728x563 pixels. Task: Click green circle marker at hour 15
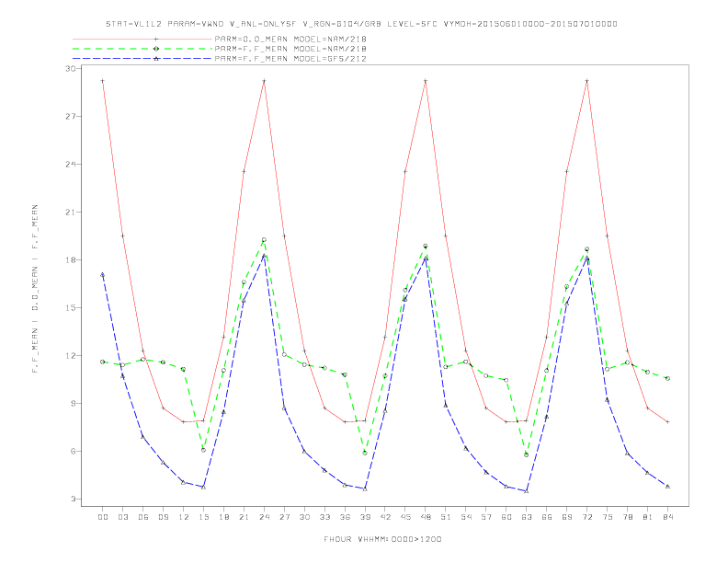coord(203,450)
